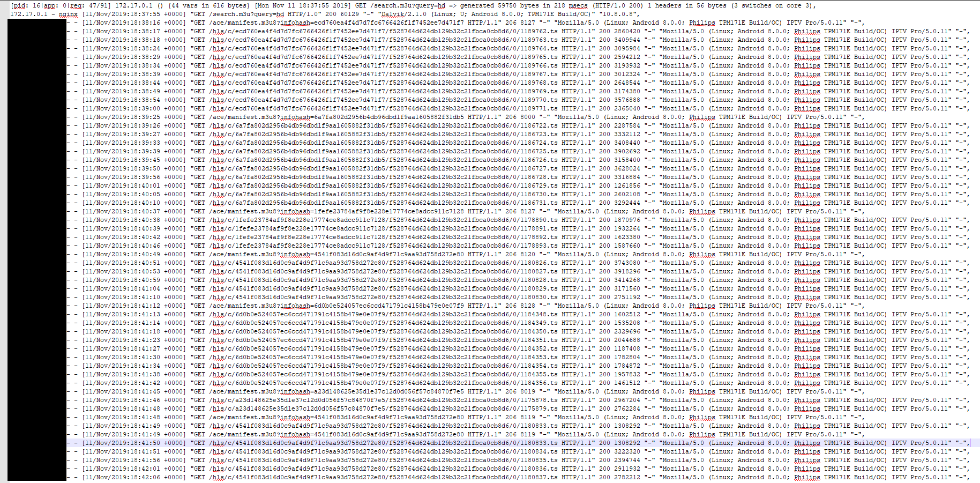The width and height of the screenshot is (980, 483).
Task: Click segment filename 1180830.ts
Action: tap(538, 297)
